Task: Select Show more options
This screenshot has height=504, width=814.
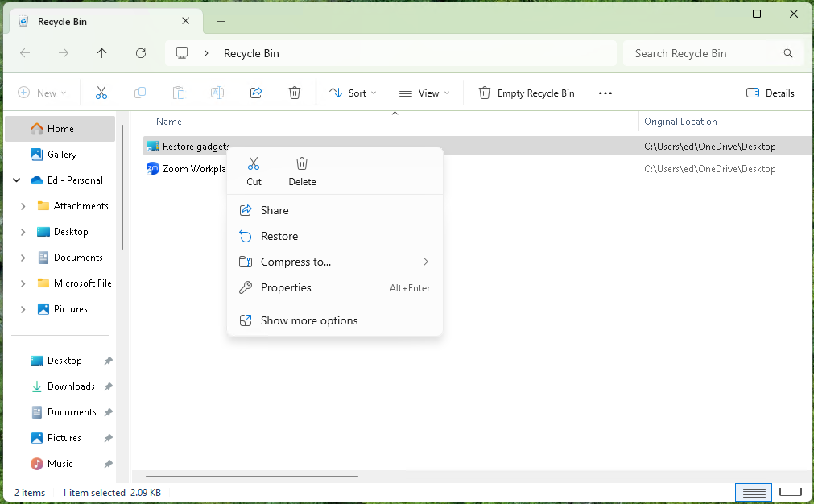Action: 335,320
